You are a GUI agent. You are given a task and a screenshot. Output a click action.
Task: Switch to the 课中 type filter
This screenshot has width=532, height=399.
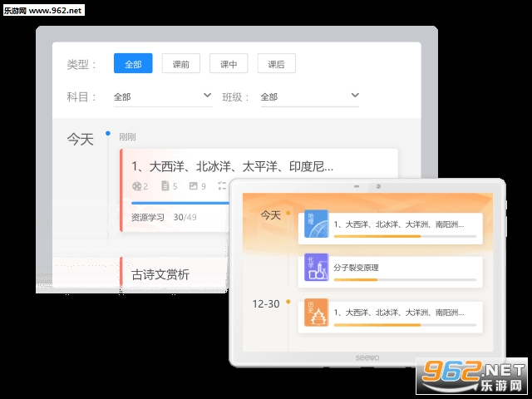point(229,63)
